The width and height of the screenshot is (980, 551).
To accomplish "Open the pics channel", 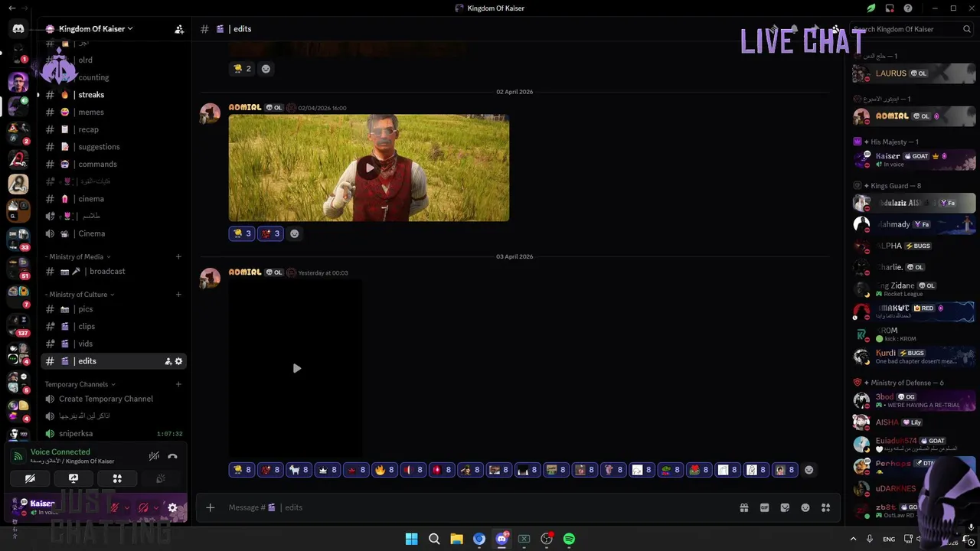I will (x=113, y=309).
